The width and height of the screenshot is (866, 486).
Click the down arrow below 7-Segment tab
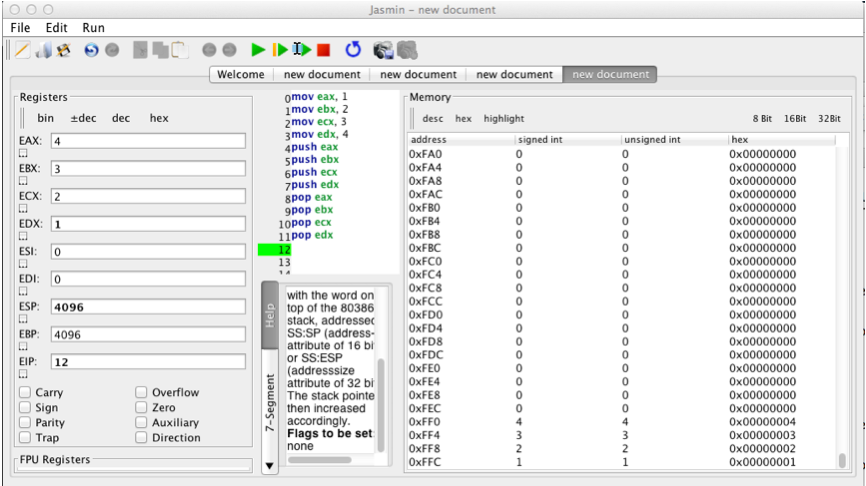coord(269,466)
